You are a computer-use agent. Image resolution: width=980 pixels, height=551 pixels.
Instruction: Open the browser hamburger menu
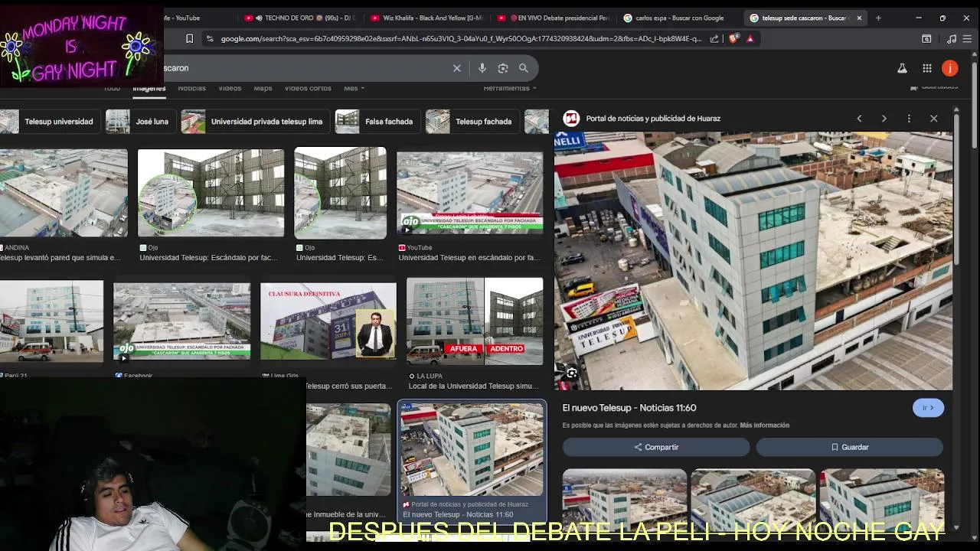point(969,38)
